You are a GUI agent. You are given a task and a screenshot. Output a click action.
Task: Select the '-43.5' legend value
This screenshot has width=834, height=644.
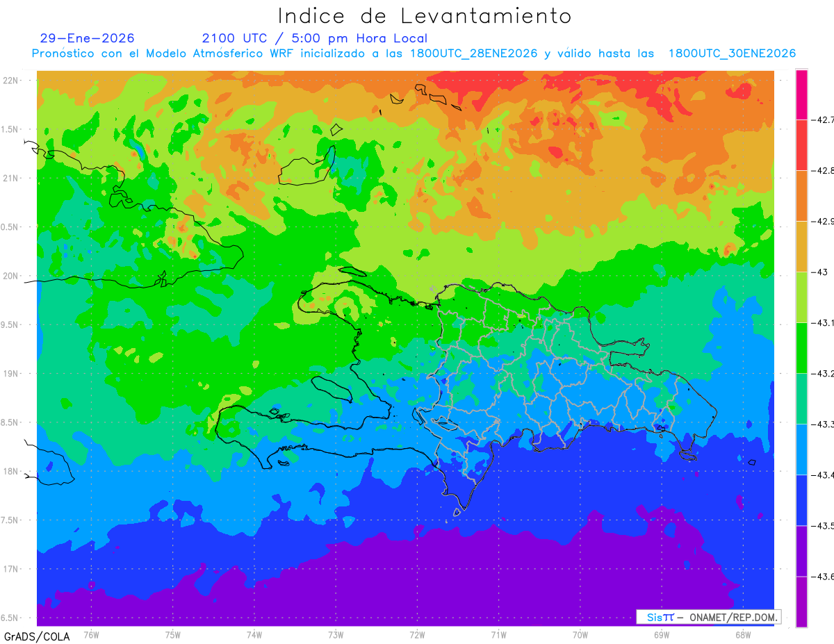tap(822, 525)
